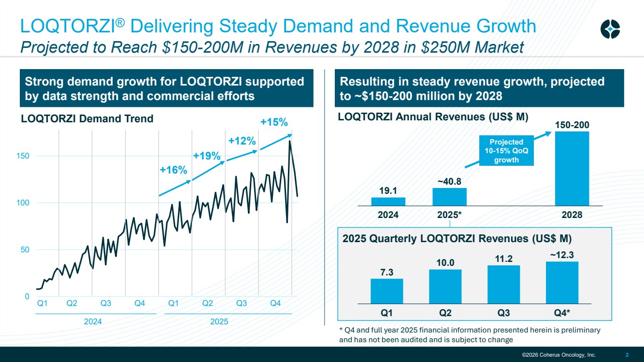Click the +15% growth label
Viewport: 644px width, 362px height.
[x=274, y=122]
